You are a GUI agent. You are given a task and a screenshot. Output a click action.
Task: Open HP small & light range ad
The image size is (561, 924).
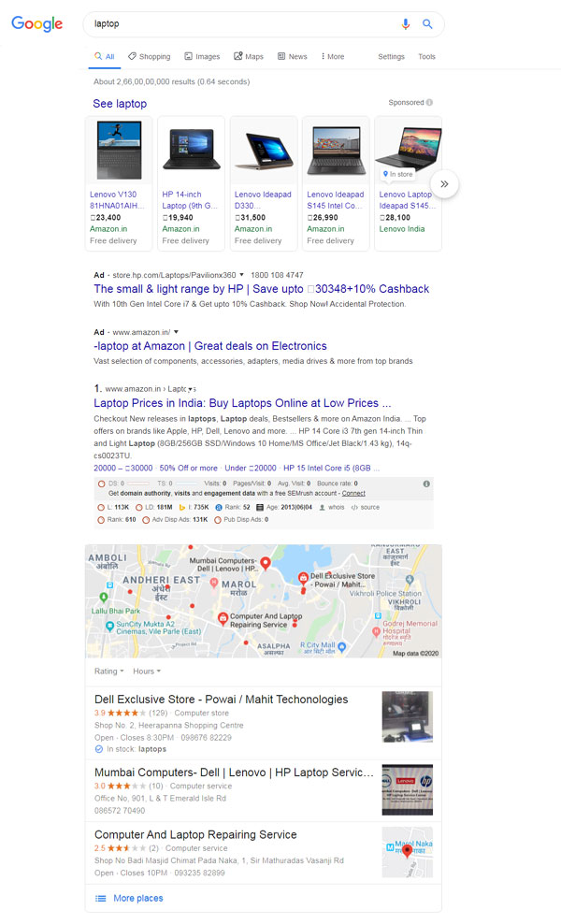coord(261,289)
